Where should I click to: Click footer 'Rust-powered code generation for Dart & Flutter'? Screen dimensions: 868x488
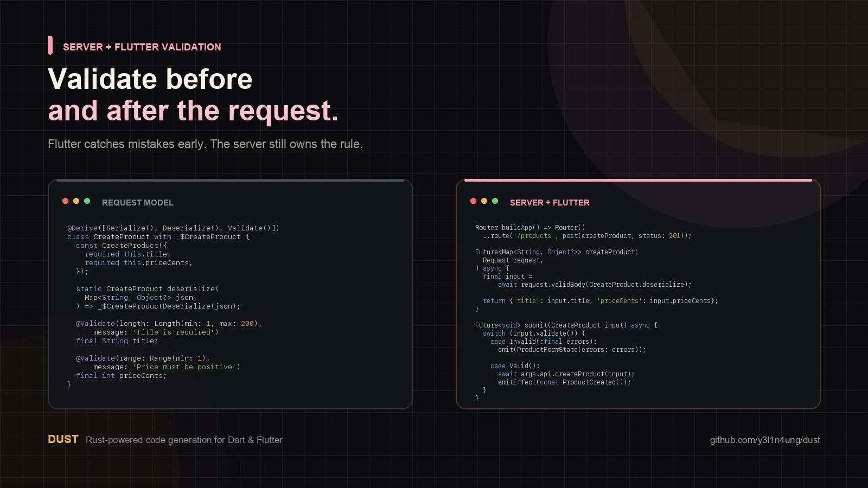click(x=184, y=440)
